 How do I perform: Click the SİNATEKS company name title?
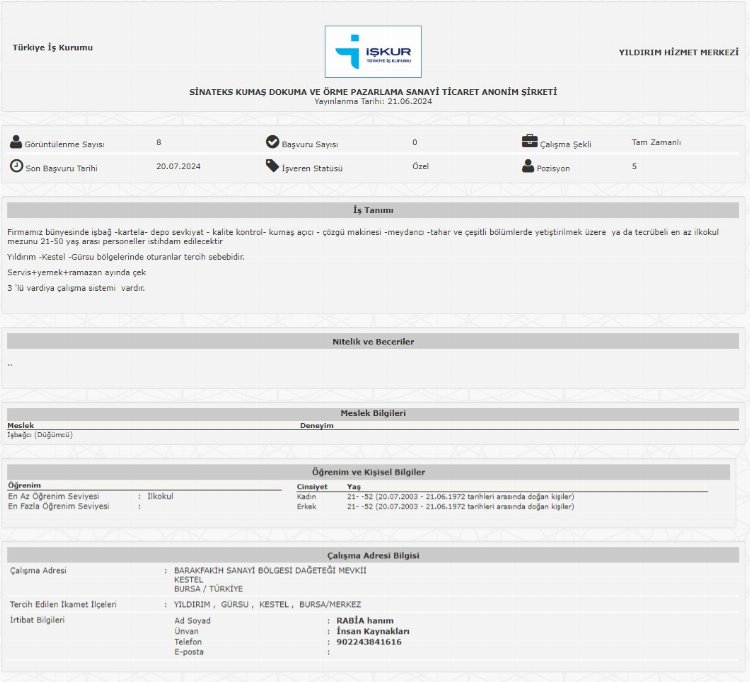(x=373, y=92)
